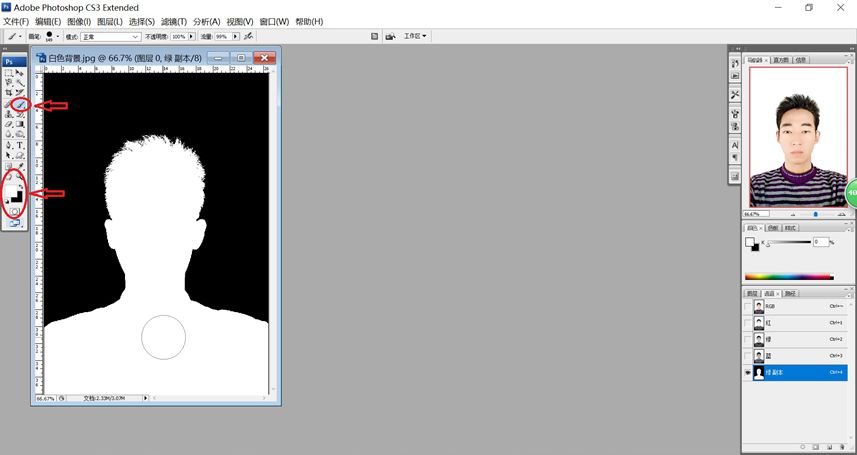Select the Eyedropper tool
The width and height of the screenshot is (857, 455).
[20, 166]
